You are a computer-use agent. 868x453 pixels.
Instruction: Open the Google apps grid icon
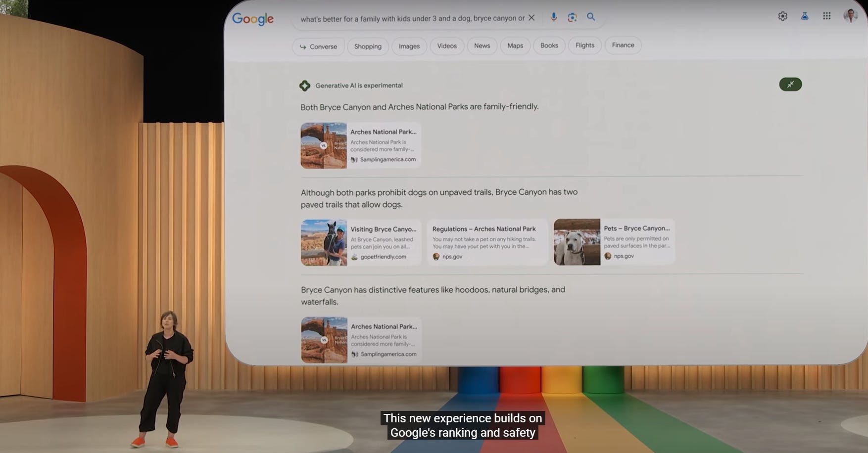[x=826, y=16]
